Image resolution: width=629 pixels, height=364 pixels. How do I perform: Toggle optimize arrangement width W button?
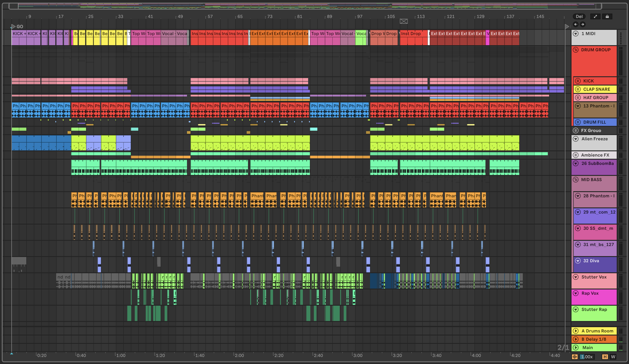point(613,357)
